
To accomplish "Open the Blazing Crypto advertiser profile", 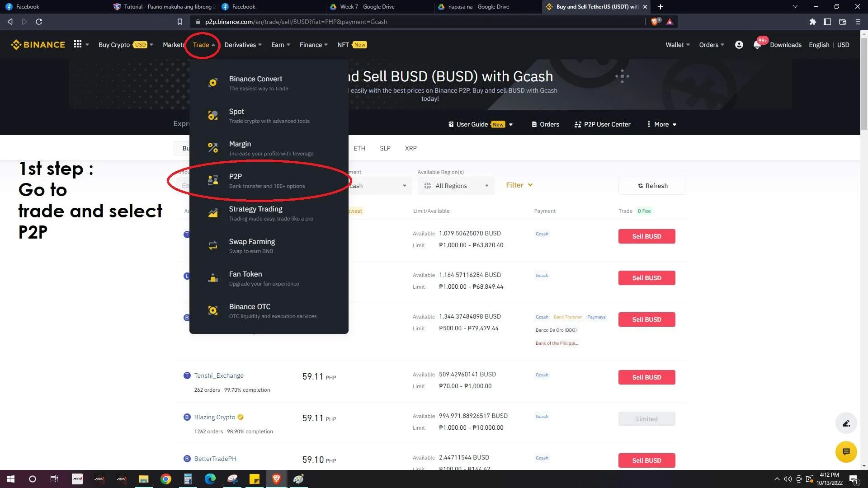I will (x=215, y=417).
